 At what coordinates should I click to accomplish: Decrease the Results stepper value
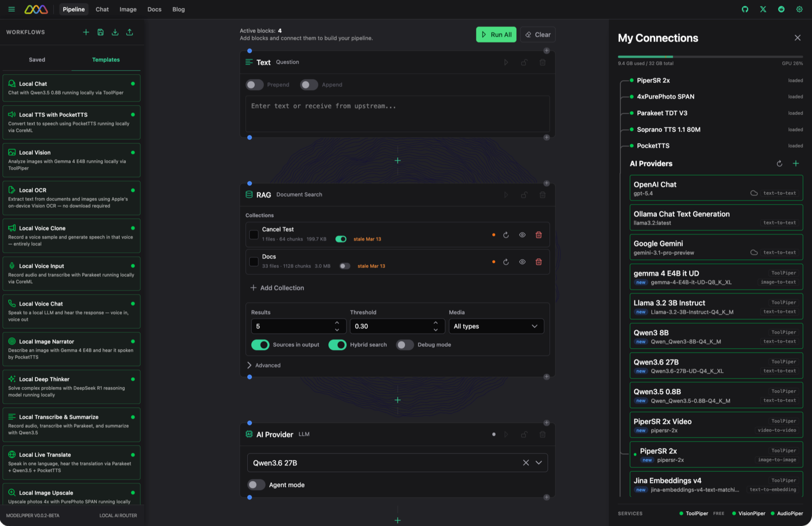click(x=337, y=330)
